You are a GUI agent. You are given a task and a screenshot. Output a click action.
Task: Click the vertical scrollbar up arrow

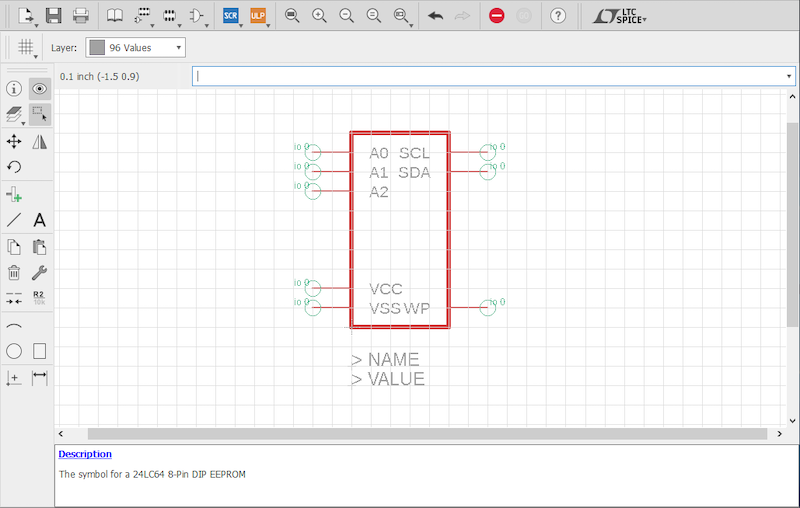[x=792, y=96]
